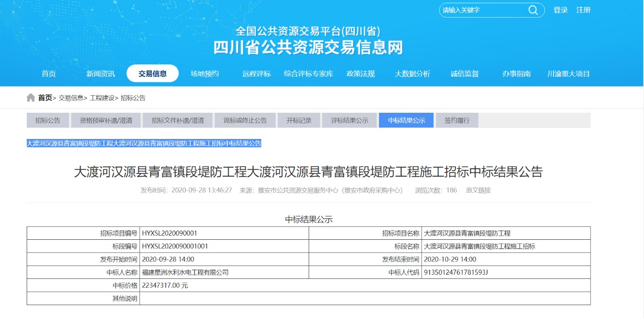Open the 评标结果公示 tab
This screenshot has height=318, width=644.
coord(350,121)
